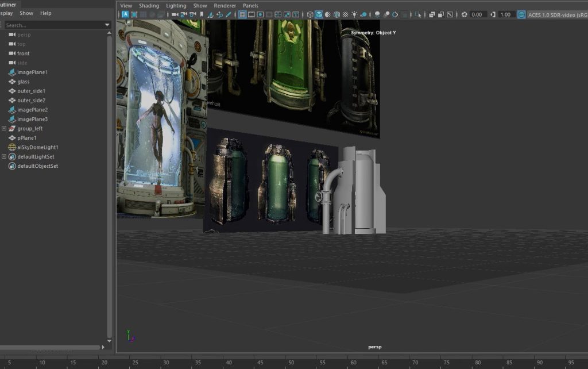
Task: Open the Shading panel menu
Action: pos(149,6)
